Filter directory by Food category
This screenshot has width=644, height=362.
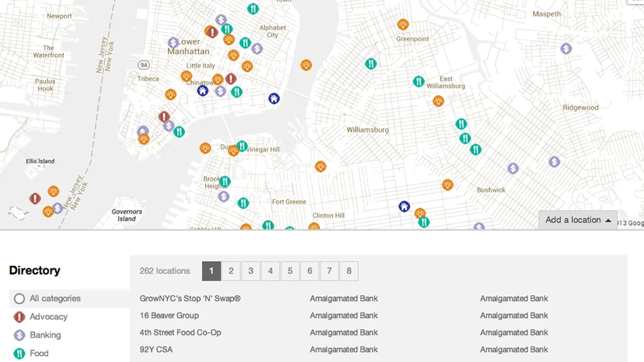pos(40,353)
